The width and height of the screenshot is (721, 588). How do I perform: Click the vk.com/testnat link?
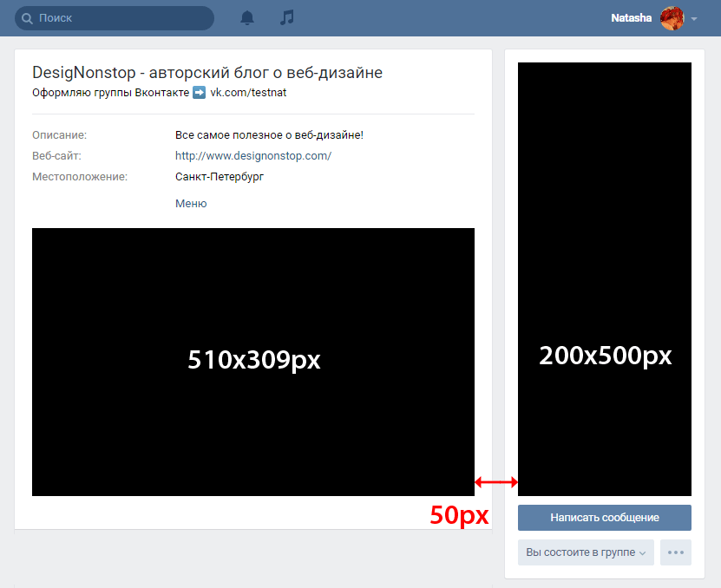coord(248,93)
